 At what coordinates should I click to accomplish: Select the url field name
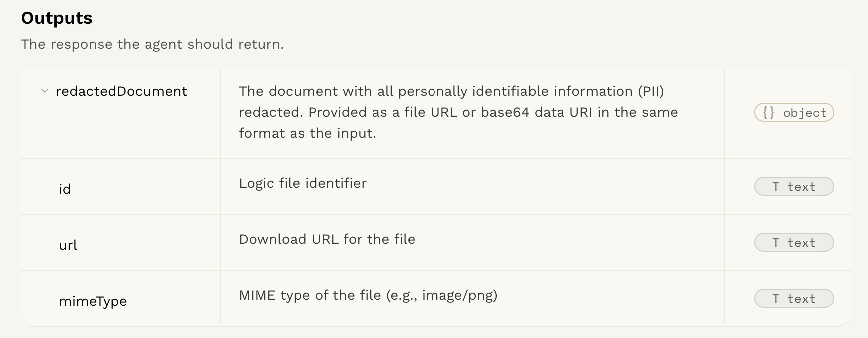[x=68, y=245]
